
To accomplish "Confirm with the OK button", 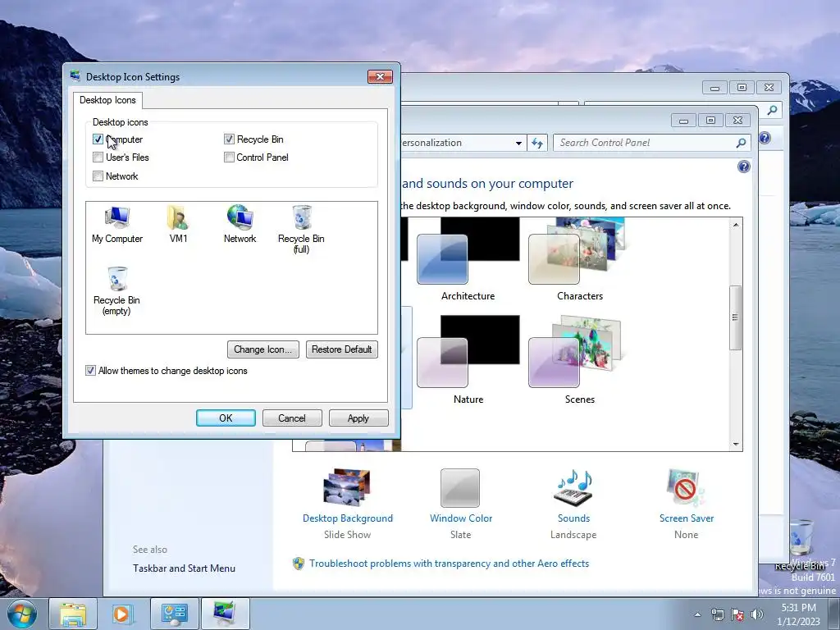I will (x=226, y=418).
